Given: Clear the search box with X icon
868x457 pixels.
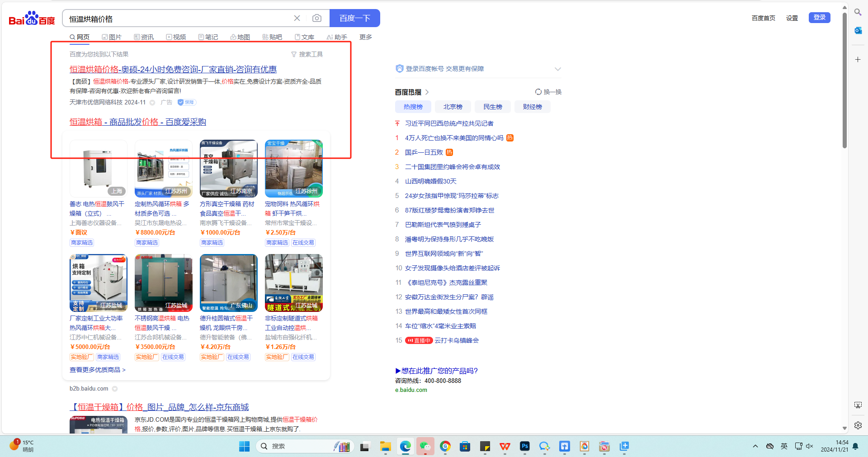Looking at the screenshot, I should pos(297,18).
